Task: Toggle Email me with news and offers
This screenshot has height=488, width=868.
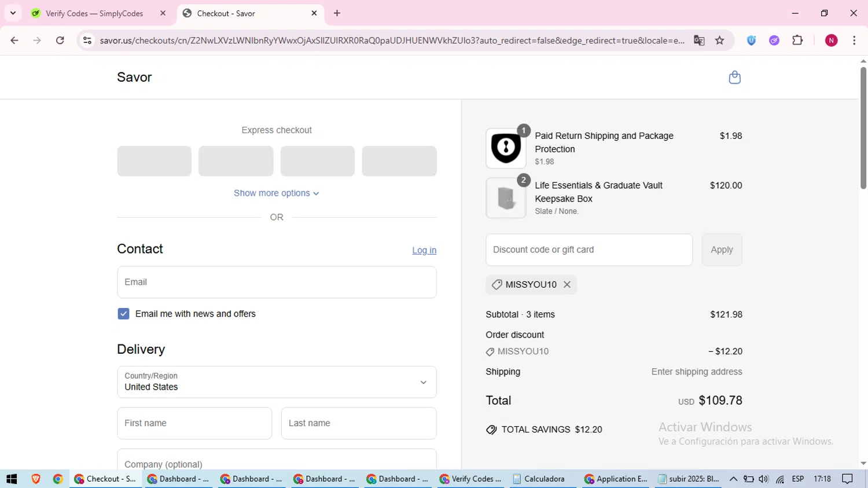Action: click(123, 314)
